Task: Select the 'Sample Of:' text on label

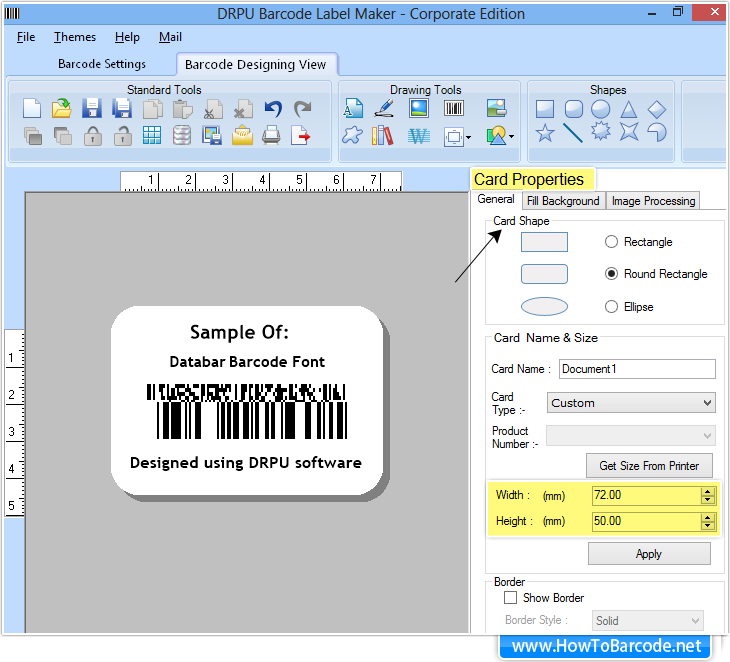Action: click(x=239, y=332)
